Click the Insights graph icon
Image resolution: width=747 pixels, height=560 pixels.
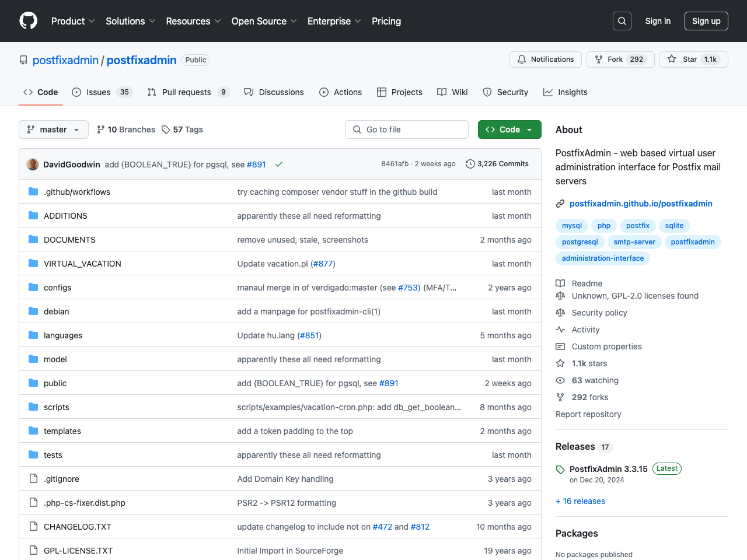click(x=548, y=92)
